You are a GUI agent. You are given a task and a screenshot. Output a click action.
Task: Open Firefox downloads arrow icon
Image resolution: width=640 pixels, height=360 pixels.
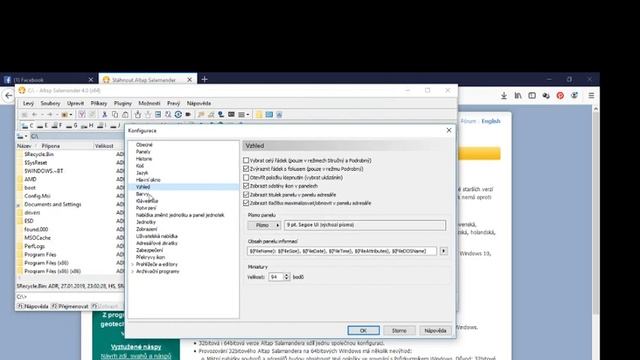[504, 96]
